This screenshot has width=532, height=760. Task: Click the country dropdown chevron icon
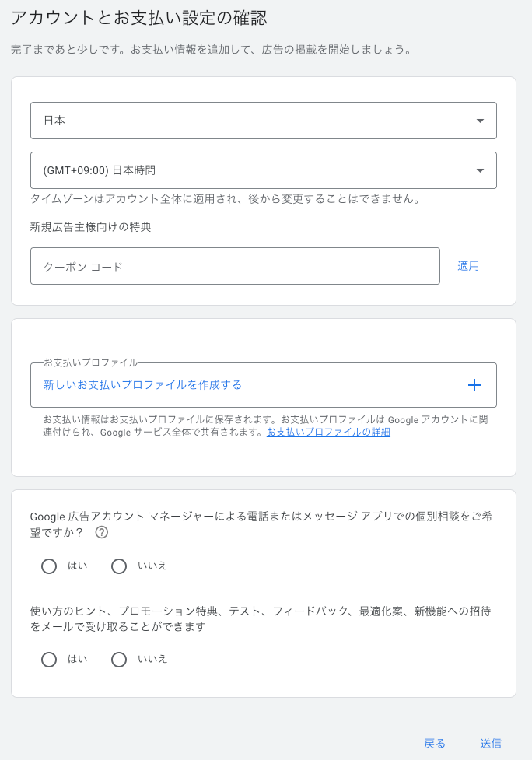pos(481,121)
